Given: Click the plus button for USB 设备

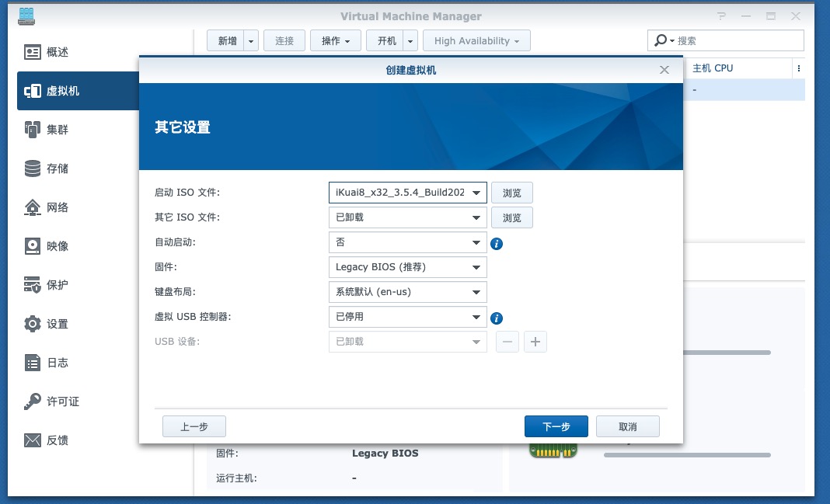Looking at the screenshot, I should [x=535, y=342].
